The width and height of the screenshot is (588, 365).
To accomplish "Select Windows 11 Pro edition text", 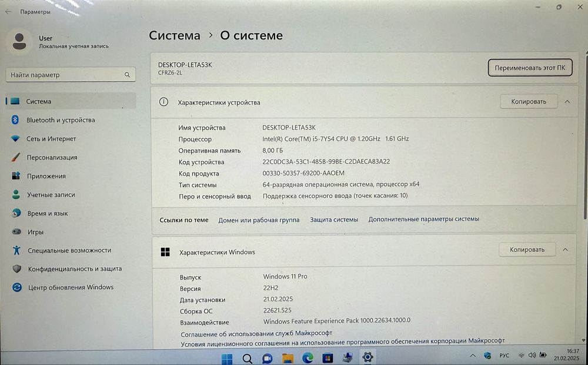I will (285, 276).
